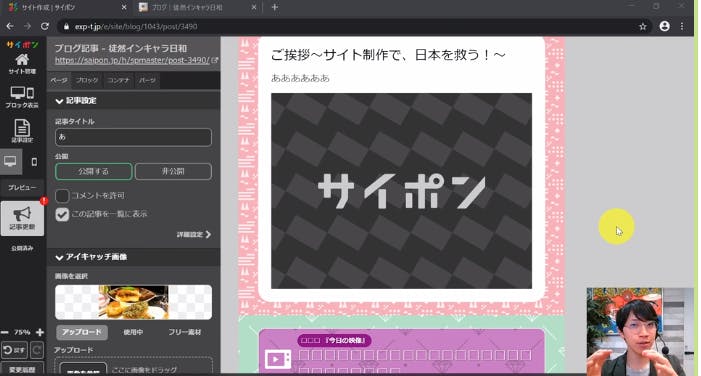This screenshot has width=701, height=376.
Task: Switch to smartphone preview mode icon
Action: (x=34, y=161)
